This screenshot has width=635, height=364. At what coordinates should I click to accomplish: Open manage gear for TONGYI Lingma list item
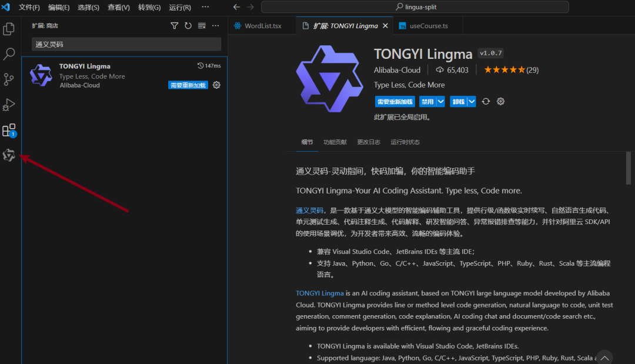tap(216, 85)
